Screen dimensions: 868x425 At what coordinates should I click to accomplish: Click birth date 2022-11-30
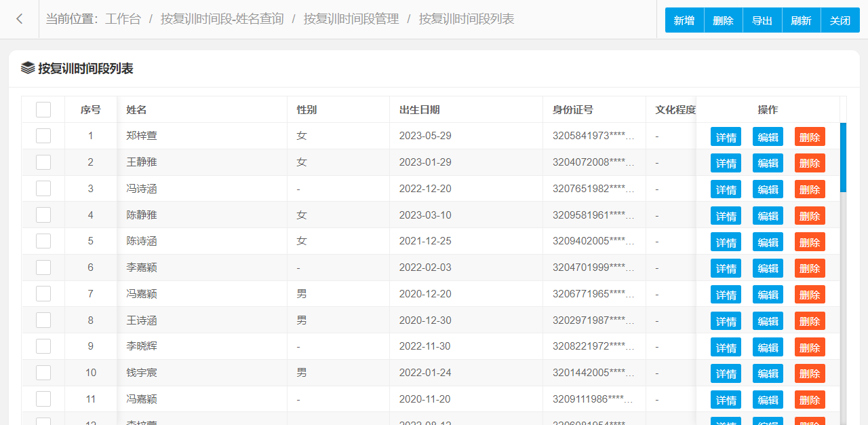[425, 346]
